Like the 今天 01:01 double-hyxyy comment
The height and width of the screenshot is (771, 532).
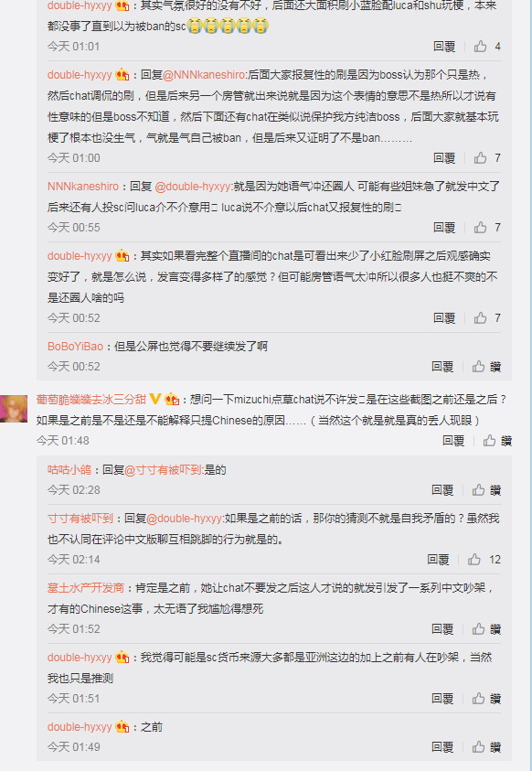click(487, 47)
